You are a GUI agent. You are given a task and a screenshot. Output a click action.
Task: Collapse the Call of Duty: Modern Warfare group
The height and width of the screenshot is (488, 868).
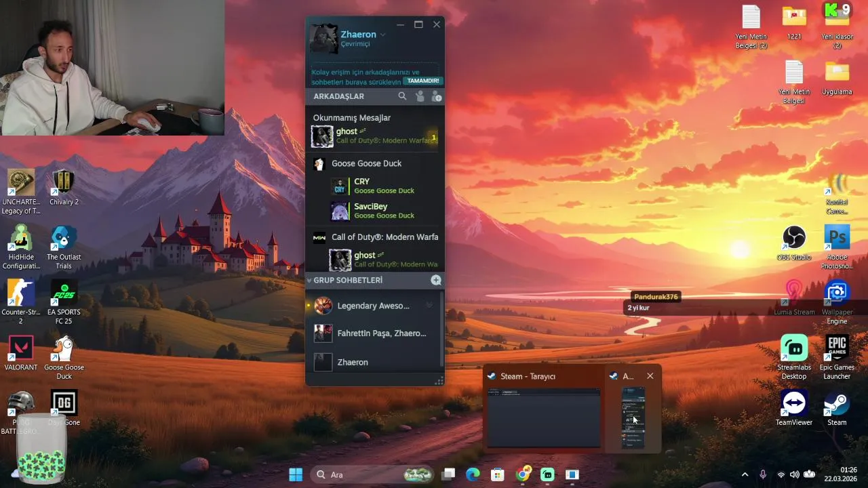375,237
